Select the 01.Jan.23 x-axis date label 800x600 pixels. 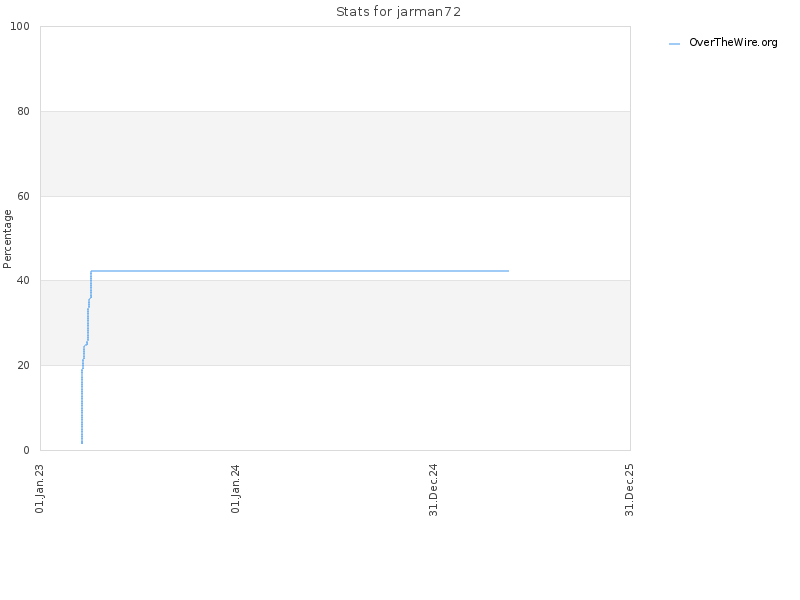coord(39,488)
